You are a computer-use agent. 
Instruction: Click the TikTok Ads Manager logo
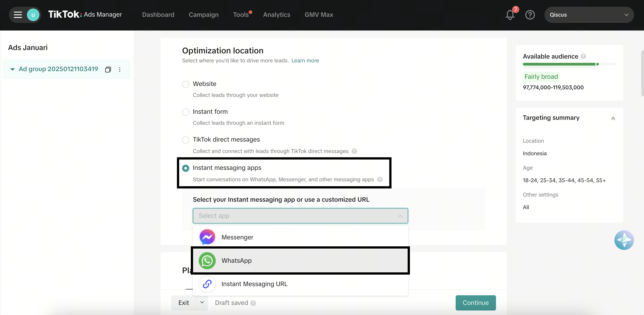click(85, 15)
